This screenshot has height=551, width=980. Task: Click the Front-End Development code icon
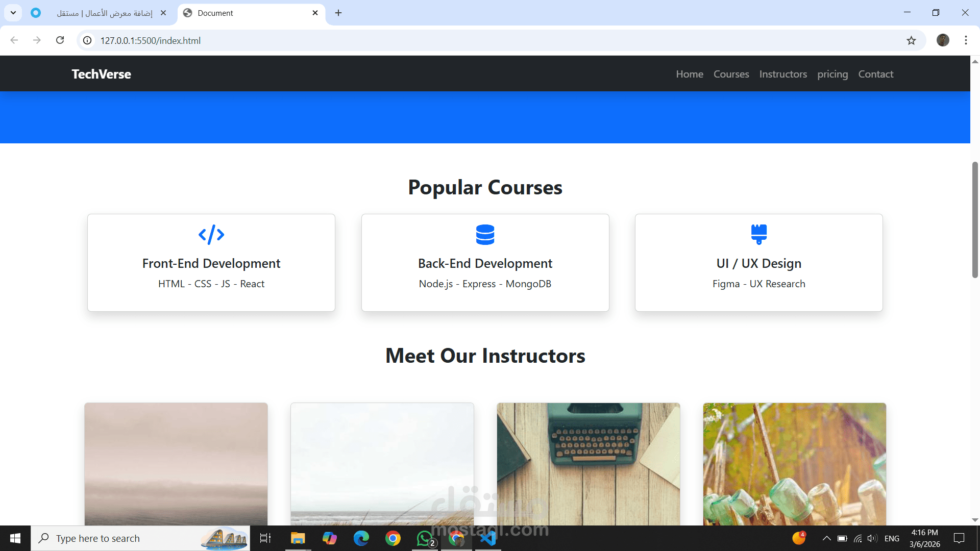pos(211,235)
